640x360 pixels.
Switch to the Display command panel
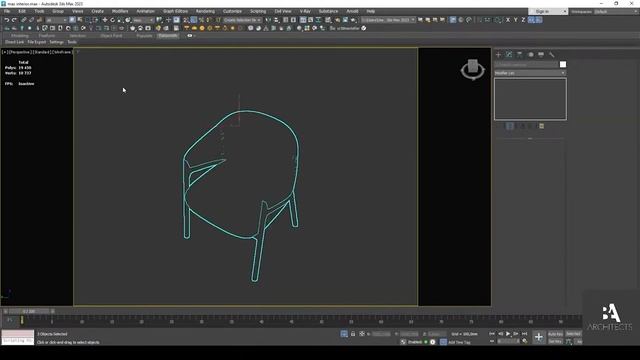point(541,54)
